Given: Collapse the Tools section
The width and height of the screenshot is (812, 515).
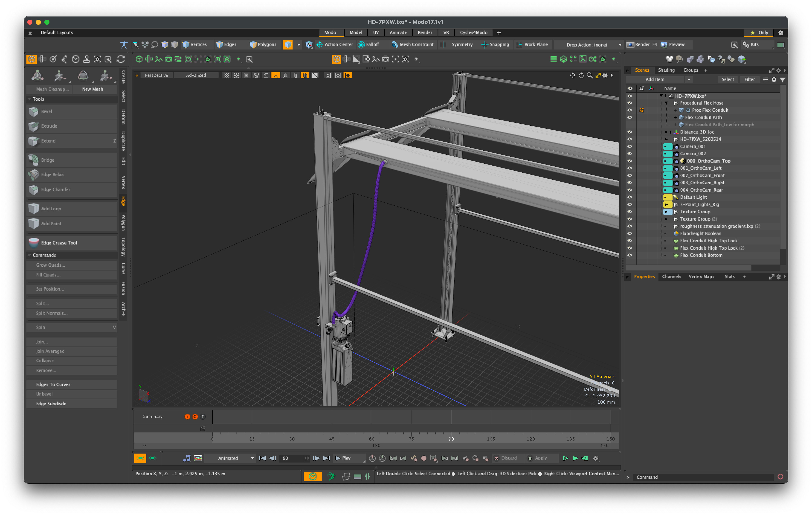Looking at the screenshot, I should click(29, 99).
